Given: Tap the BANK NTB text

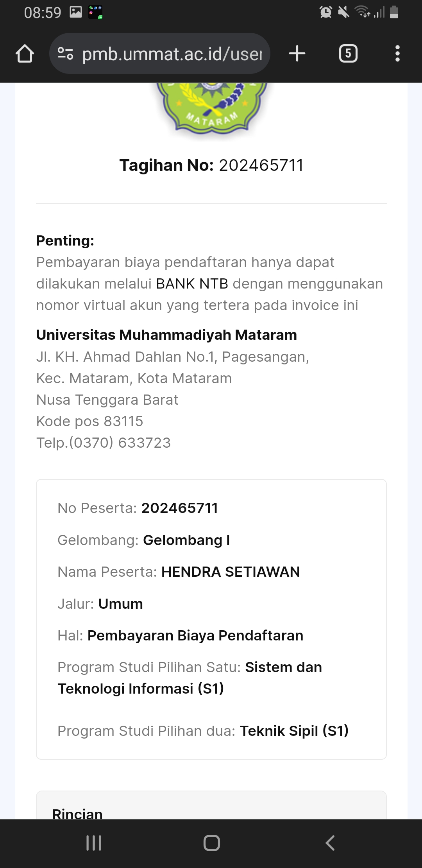Looking at the screenshot, I should click(192, 284).
